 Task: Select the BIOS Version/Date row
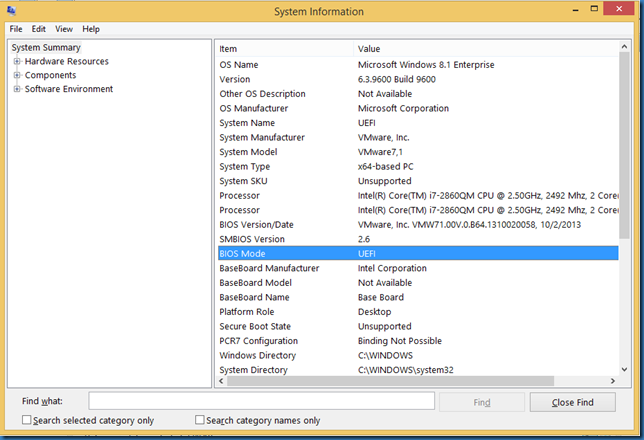(x=418, y=225)
